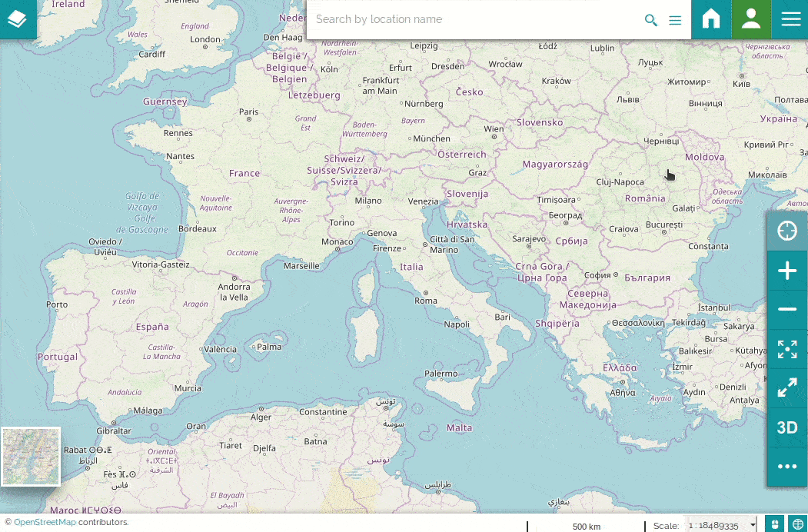
Task: Click the Porto label on the map
Action: [57, 304]
